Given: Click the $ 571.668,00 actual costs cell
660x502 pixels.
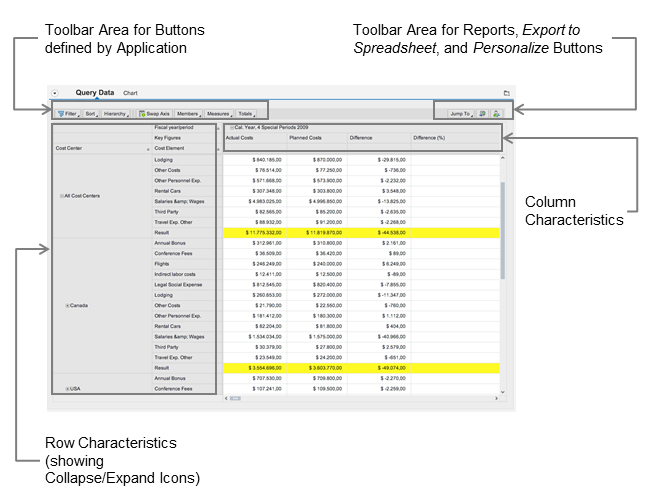Looking at the screenshot, I should (x=255, y=181).
